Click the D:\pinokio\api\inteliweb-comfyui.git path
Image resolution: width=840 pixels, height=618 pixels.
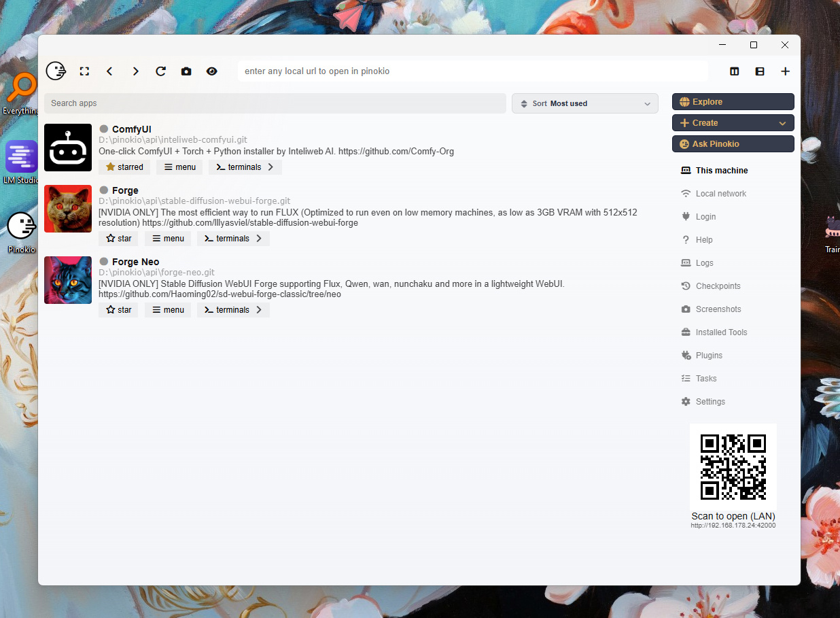click(x=173, y=140)
